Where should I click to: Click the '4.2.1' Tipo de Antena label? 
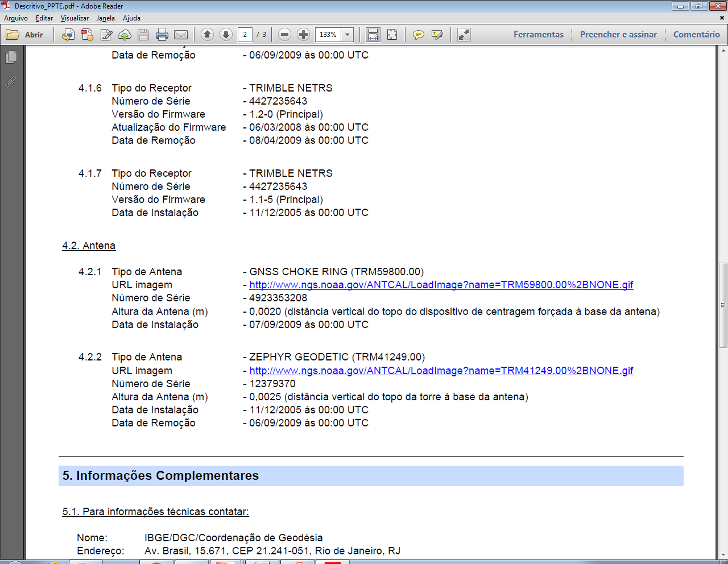tap(147, 272)
